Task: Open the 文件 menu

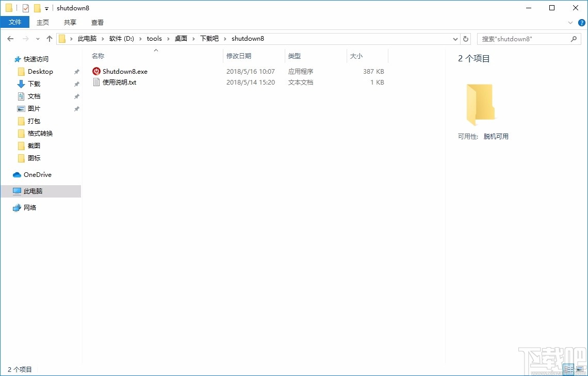Action: click(15, 22)
